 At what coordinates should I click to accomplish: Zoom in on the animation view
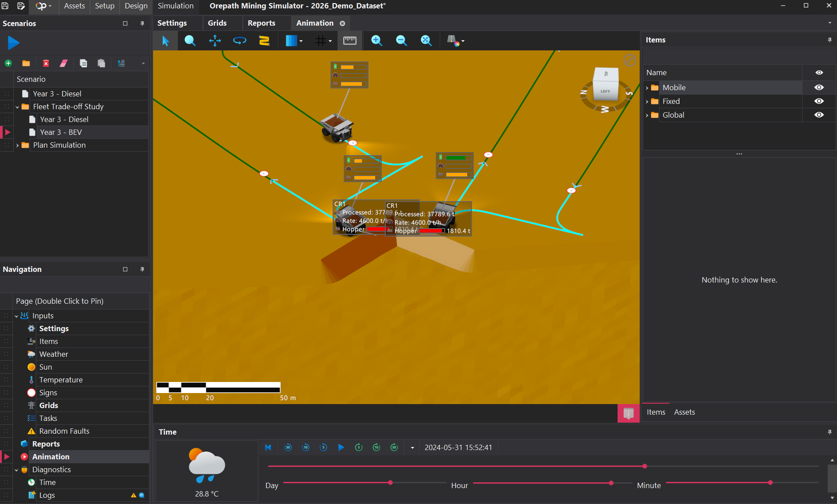(376, 41)
